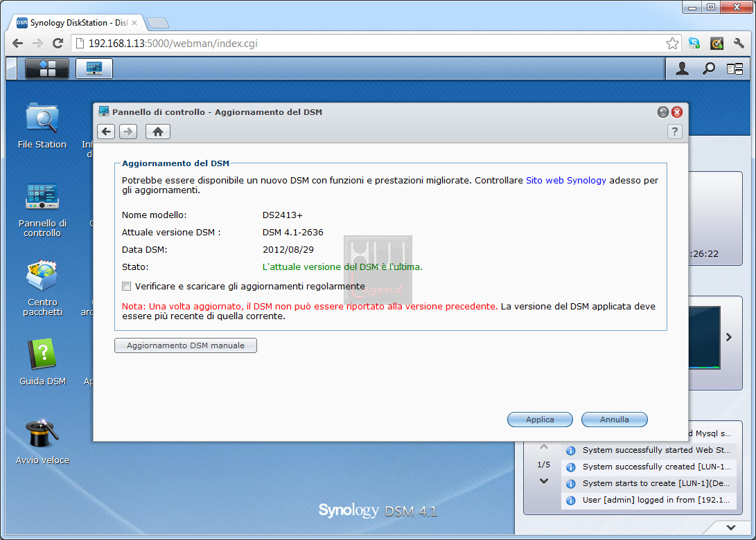This screenshot has height=540, width=756.
Task: Select log entry 'System successfully started Web St...'
Action: point(649,451)
